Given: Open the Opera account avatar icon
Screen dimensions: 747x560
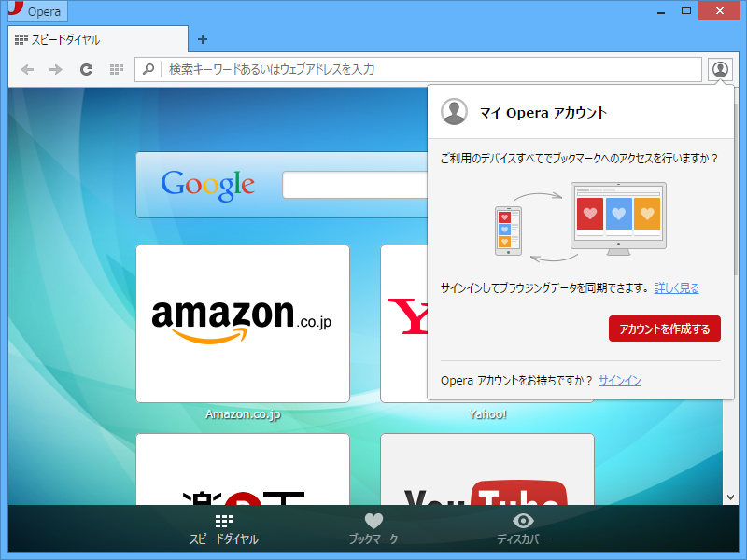Looking at the screenshot, I should pyautogui.click(x=718, y=68).
